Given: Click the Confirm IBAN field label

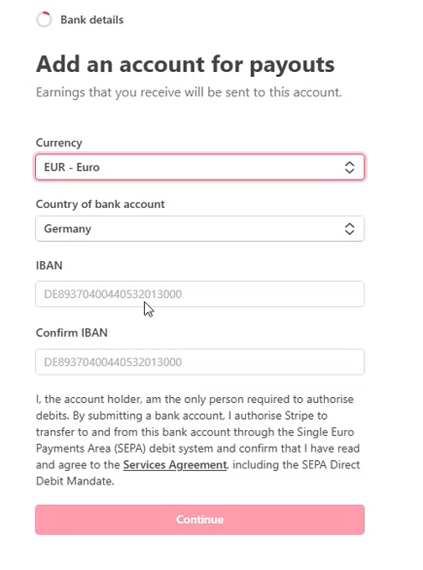Looking at the screenshot, I should (x=72, y=333).
